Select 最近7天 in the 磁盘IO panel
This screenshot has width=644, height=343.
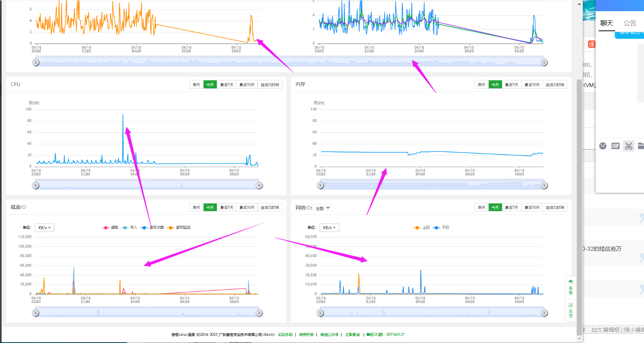pos(226,207)
